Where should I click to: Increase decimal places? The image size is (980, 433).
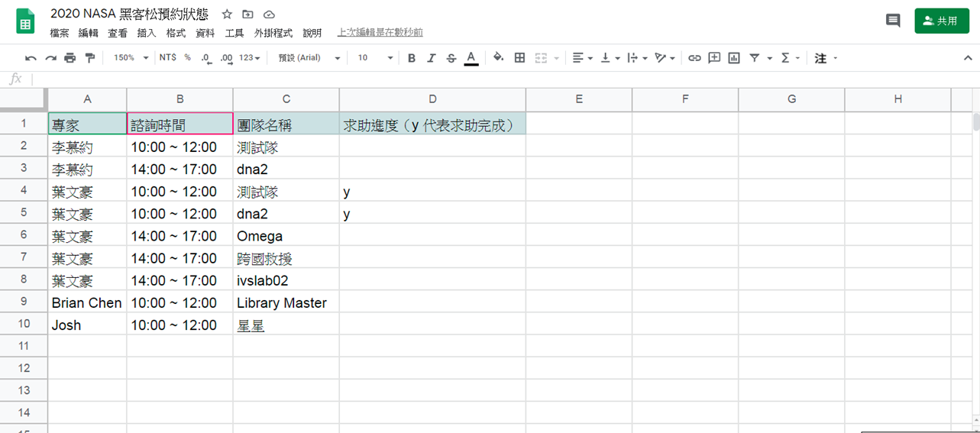pos(226,58)
